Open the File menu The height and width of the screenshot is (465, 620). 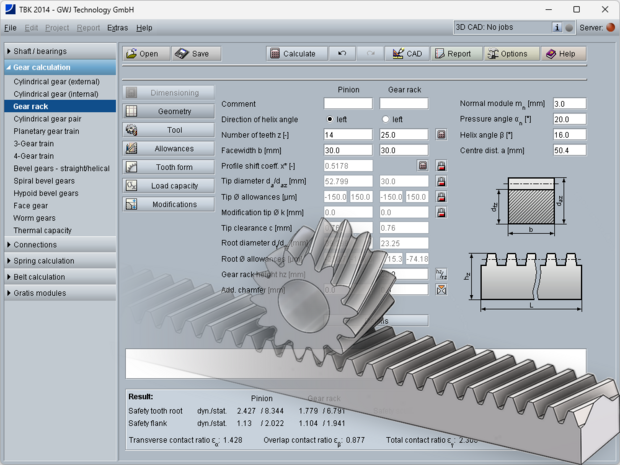click(10, 28)
